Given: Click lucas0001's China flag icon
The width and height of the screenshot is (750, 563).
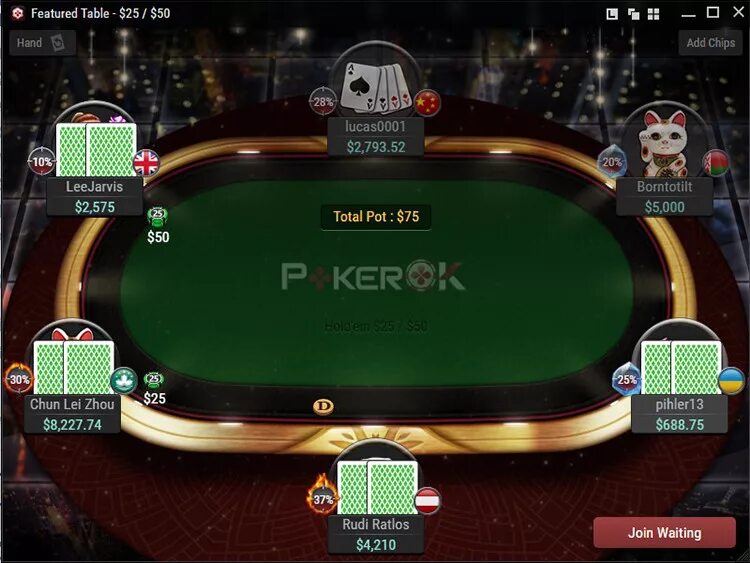Looking at the screenshot, I should pos(427,102).
